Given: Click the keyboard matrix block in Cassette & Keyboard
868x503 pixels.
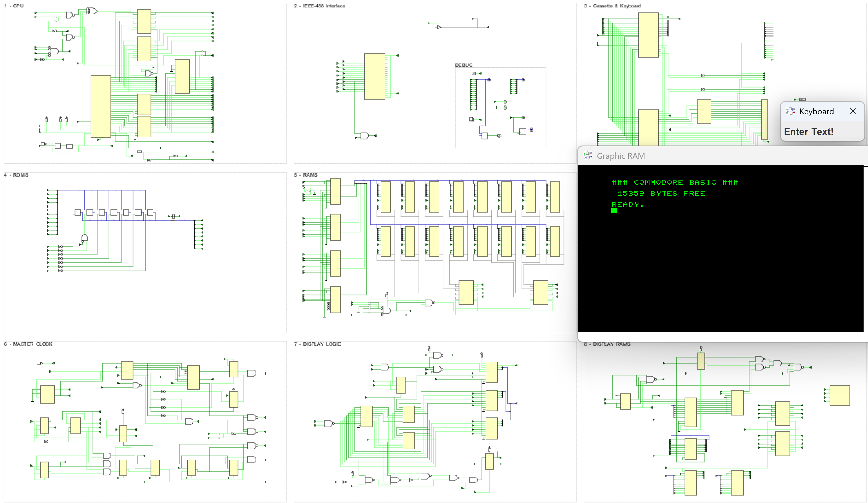Looking at the screenshot, I should pos(649,35).
